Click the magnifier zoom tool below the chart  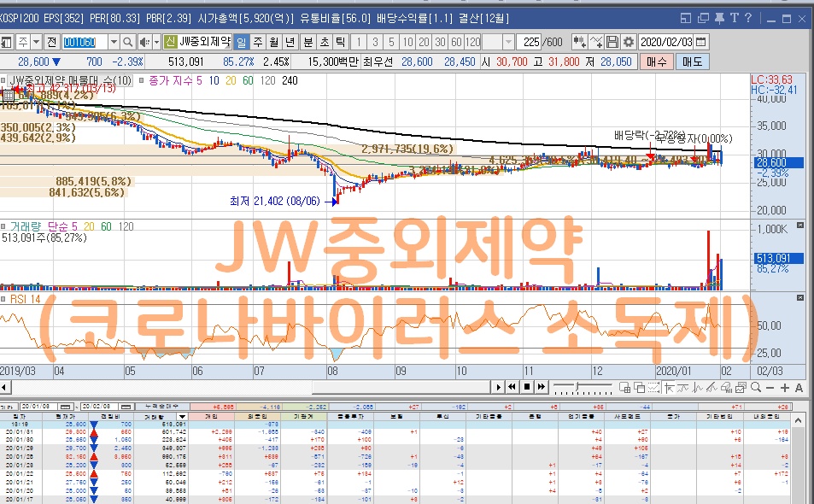pos(756,387)
